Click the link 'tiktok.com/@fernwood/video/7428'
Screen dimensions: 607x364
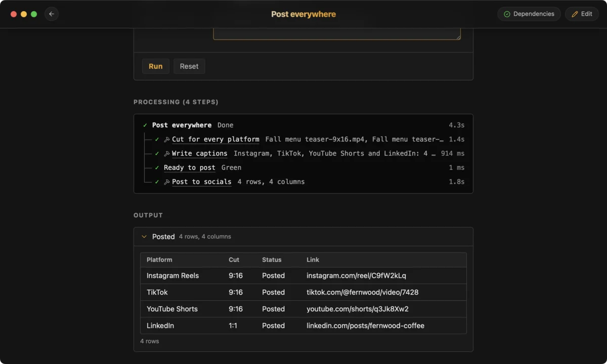pos(362,292)
